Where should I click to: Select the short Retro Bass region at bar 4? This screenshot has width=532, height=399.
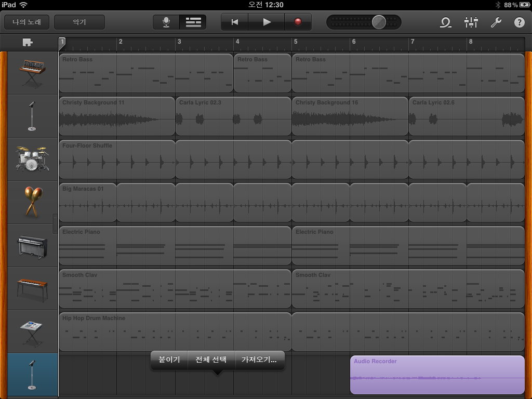(x=262, y=73)
